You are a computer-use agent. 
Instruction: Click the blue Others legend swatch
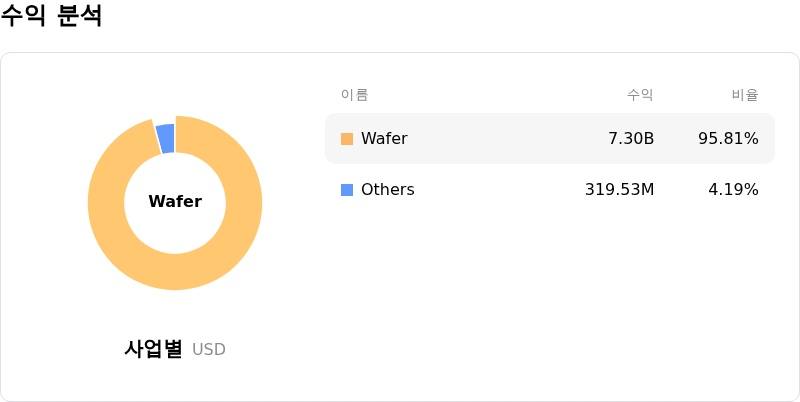click(347, 190)
